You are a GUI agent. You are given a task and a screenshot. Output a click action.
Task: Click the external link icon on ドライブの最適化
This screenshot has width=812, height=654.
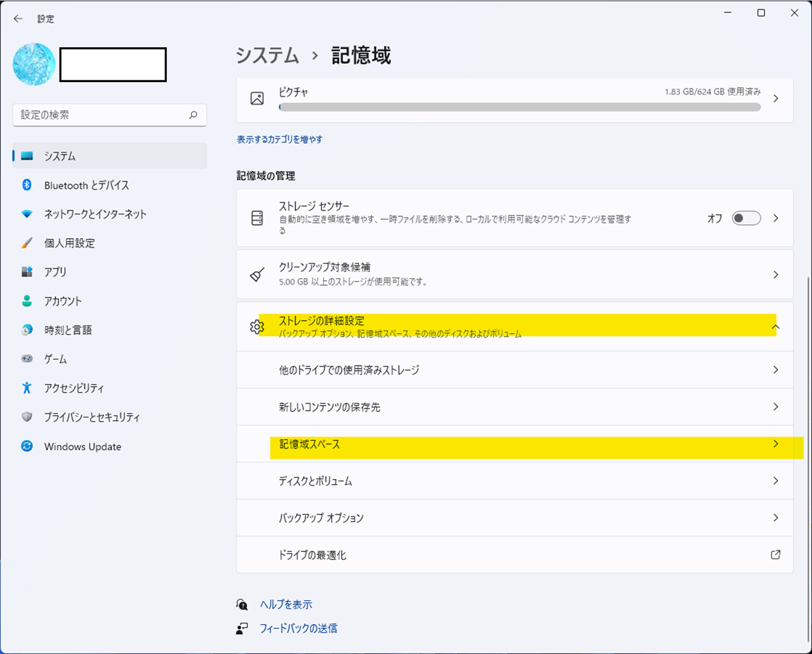coord(776,555)
